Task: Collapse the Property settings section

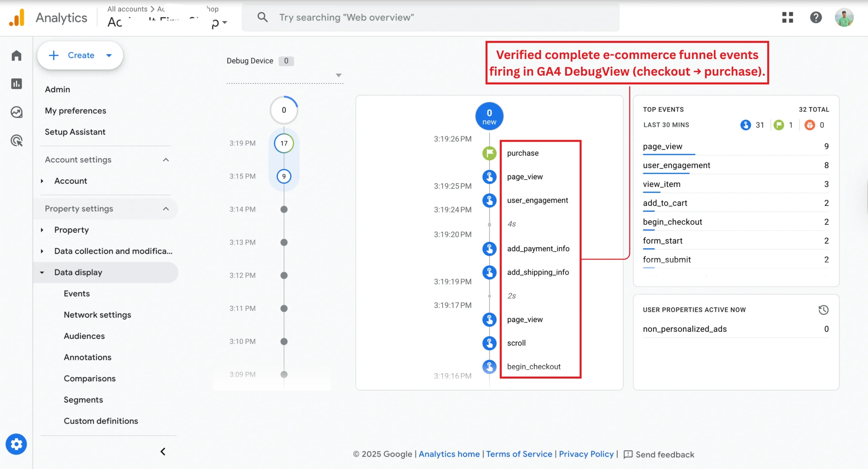Action: coord(166,209)
